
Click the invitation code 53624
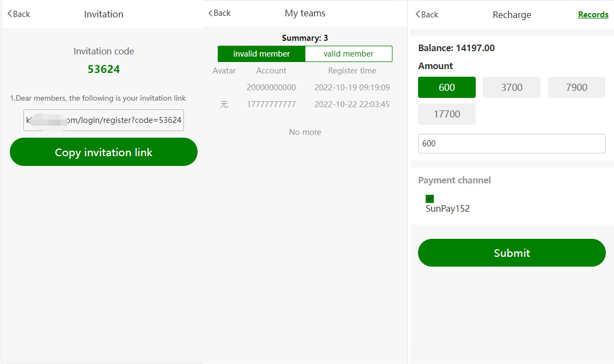coord(103,70)
